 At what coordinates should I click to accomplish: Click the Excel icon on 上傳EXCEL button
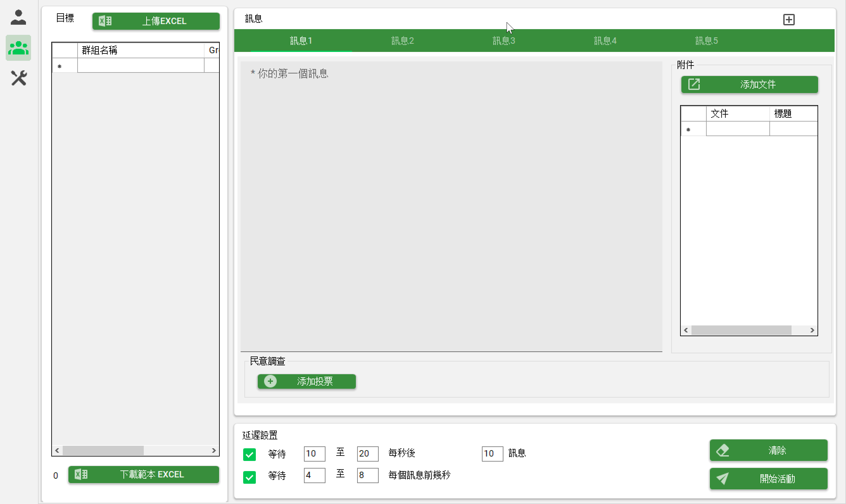(x=105, y=21)
